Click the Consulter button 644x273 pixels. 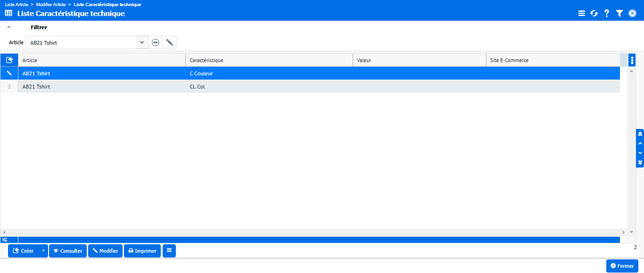click(68, 251)
